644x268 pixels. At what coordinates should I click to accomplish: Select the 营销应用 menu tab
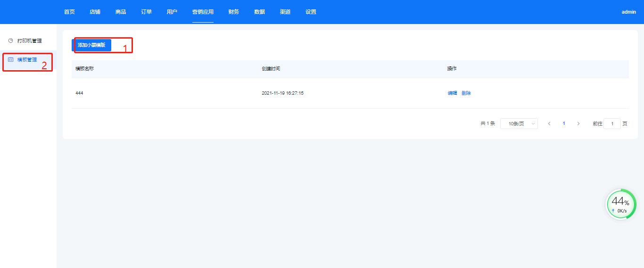point(203,12)
